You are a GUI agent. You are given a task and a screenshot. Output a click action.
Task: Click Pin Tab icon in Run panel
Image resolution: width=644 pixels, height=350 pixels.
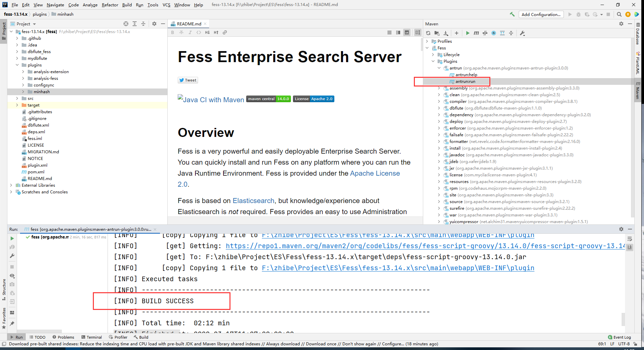click(12, 324)
